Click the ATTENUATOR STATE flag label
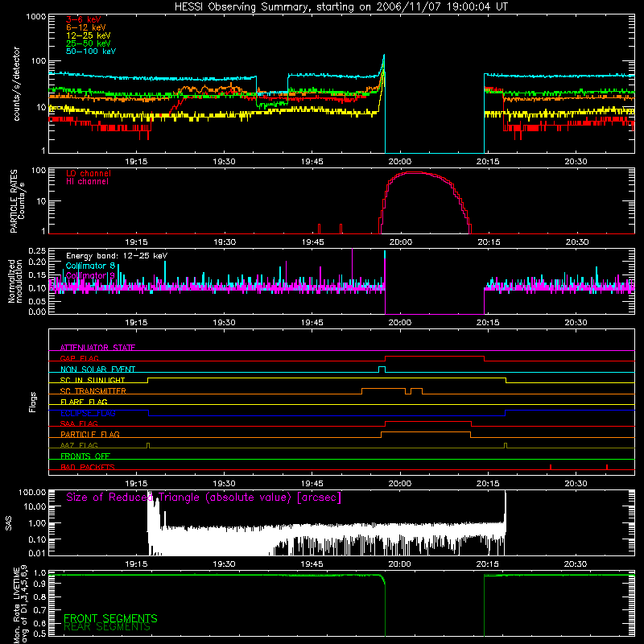 97,348
